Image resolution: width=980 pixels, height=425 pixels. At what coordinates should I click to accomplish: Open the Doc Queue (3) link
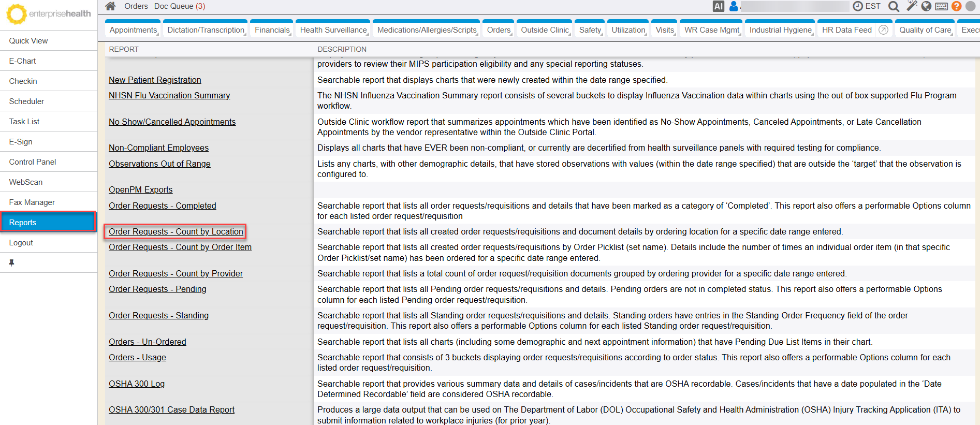[x=179, y=6]
